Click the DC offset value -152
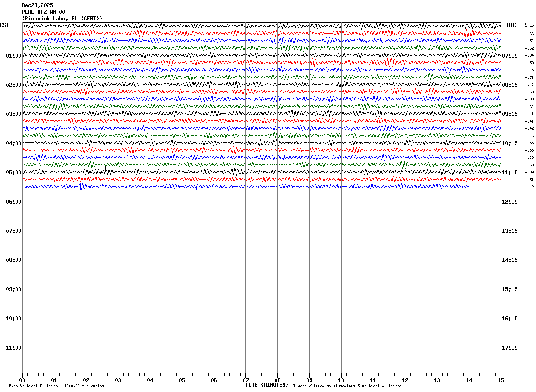The width and height of the screenshot is (536, 392). [529, 48]
